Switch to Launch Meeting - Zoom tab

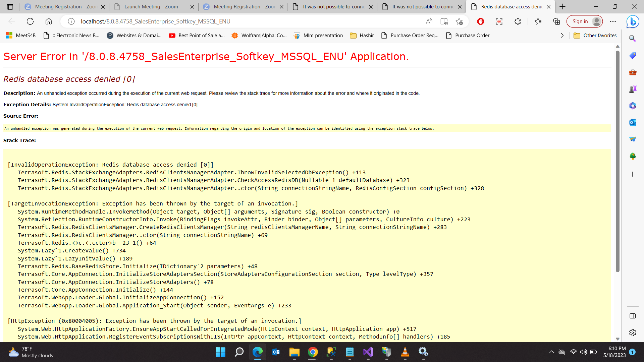click(x=154, y=7)
